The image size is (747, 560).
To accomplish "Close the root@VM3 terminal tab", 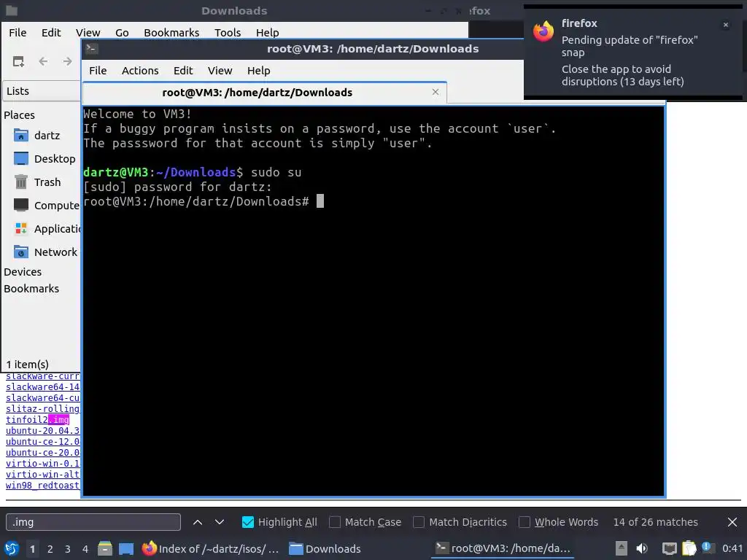I will pos(436,92).
